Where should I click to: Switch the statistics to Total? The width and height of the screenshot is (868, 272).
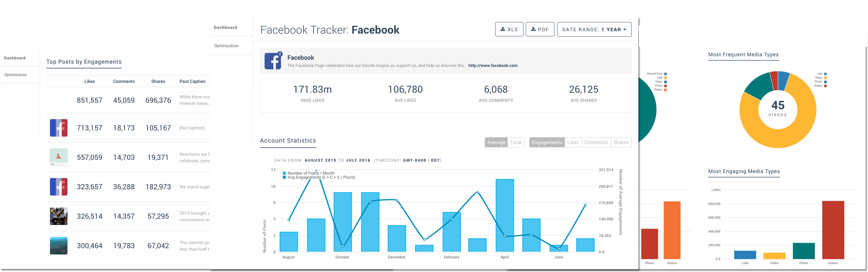pos(516,142)
